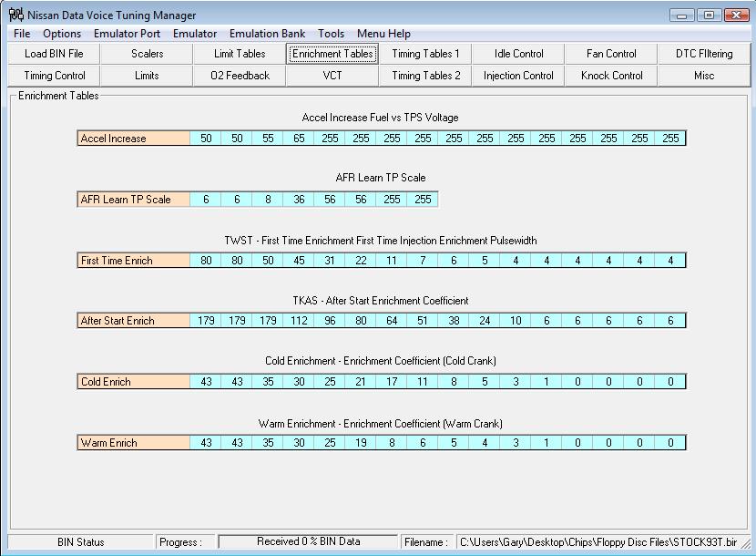The image size is (756, 556).
Task: Go to the Idle Control tab
Action: 518,54
